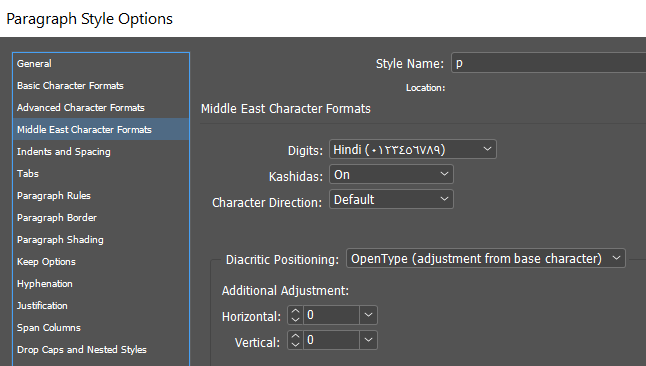
Task: Open Paragraph Border settings
Action: (x=101, y=218)
